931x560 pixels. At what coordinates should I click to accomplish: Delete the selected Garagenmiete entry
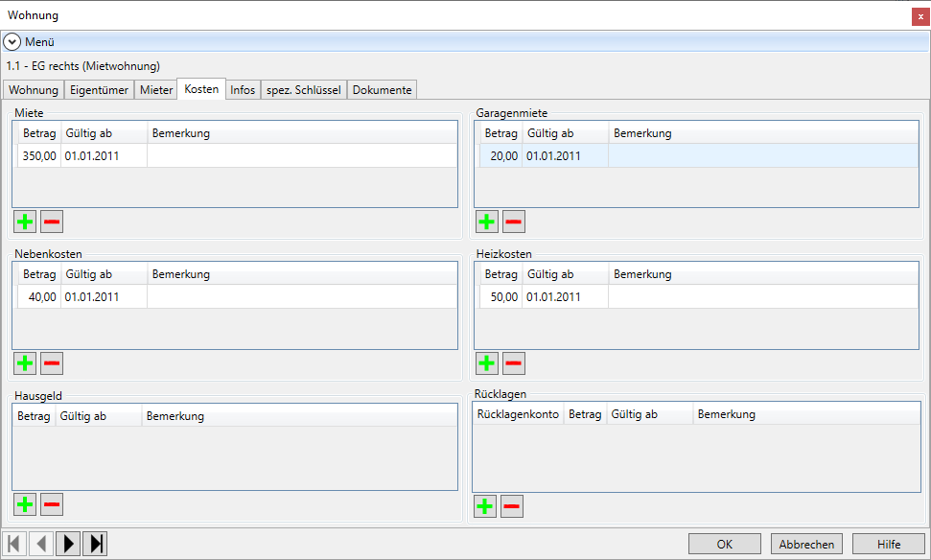[514, 222]
